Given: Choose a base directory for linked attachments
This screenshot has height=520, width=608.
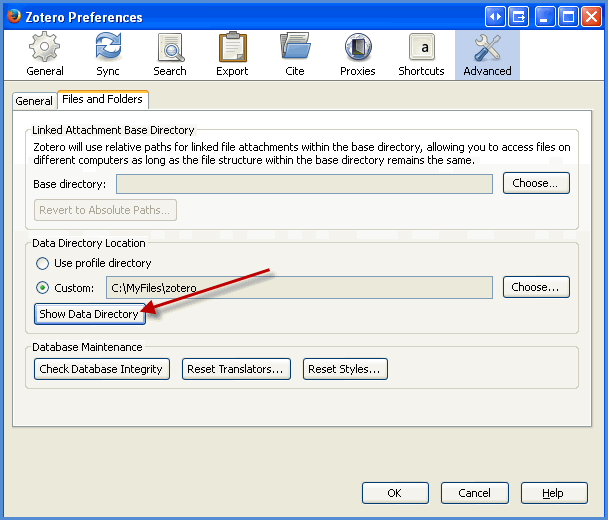Looking at the screenshot, I should pos(536,183).
